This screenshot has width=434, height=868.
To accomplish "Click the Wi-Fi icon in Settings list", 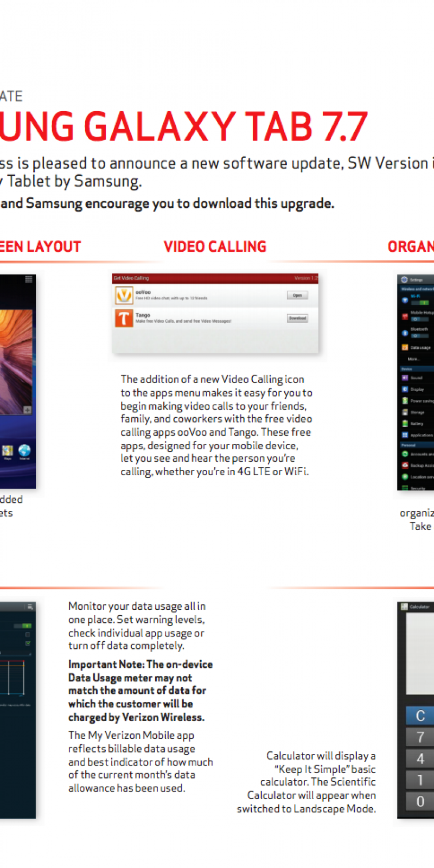I will (405, 300).
